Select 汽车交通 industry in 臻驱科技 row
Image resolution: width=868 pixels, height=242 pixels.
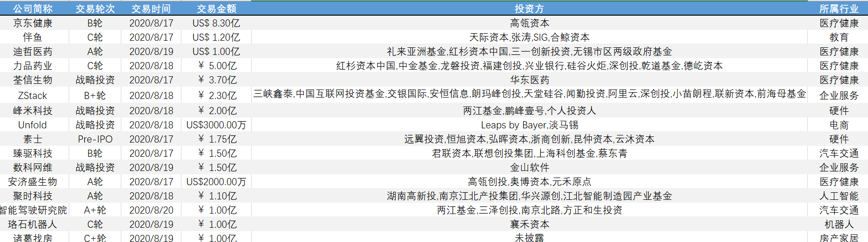(839, 153)
